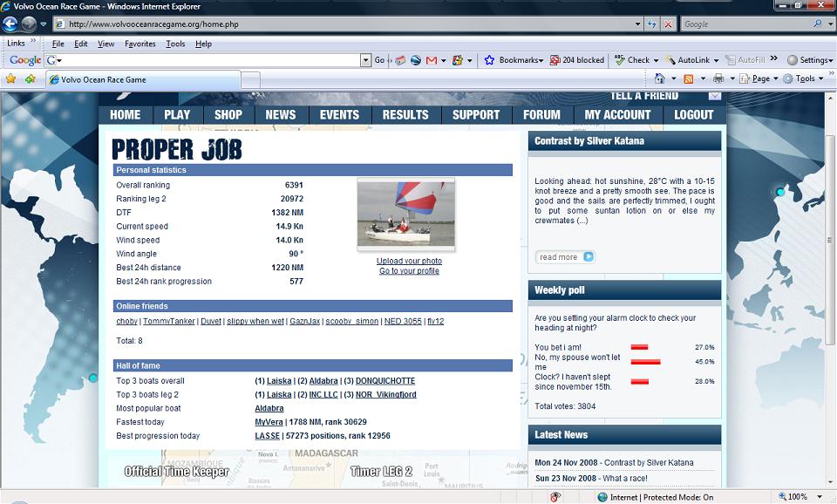Image resolution: width=837 pixels, height=504 pixels.
Task: Open PLAY in site navigation
Action: (x=177, y=115)
